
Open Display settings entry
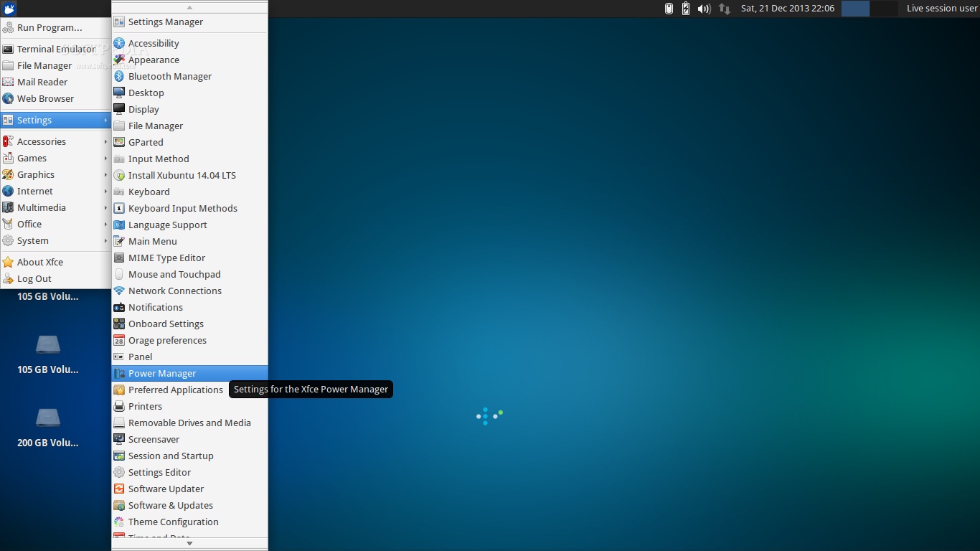tap(189, 109)
